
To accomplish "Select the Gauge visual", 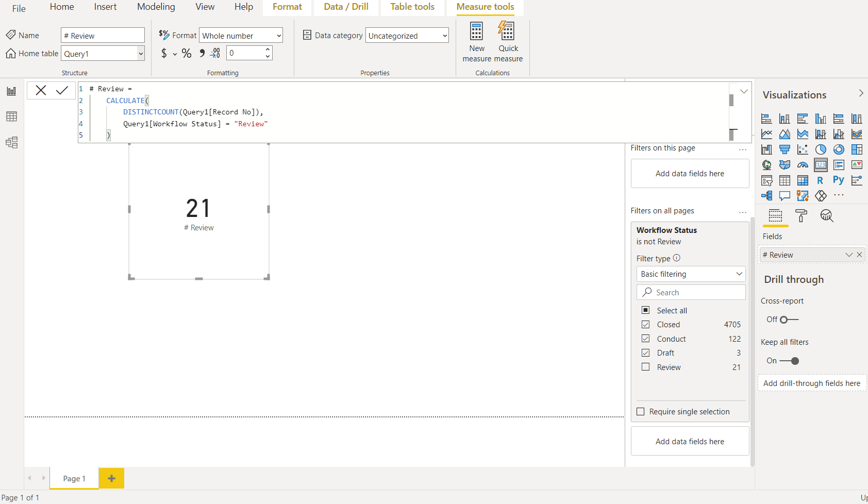I will (803, 165).
